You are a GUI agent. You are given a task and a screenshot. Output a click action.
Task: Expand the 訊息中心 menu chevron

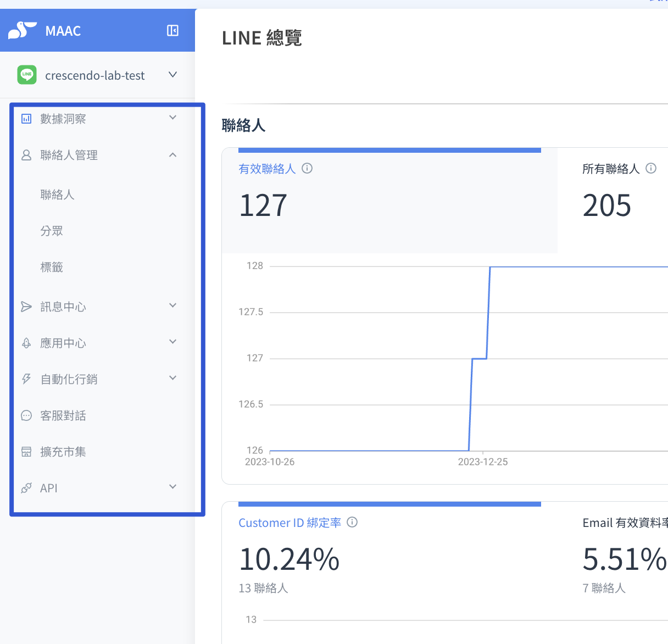point(172,306)
